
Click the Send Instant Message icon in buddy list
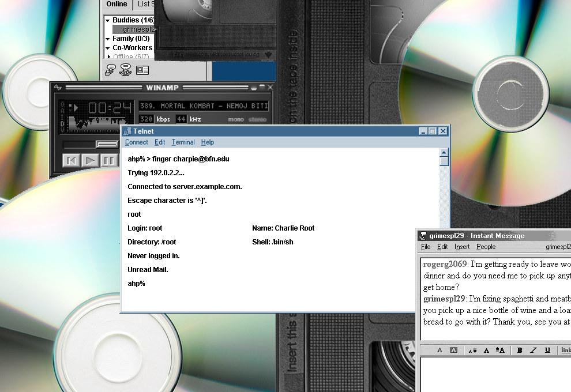(x=110, y=70)
